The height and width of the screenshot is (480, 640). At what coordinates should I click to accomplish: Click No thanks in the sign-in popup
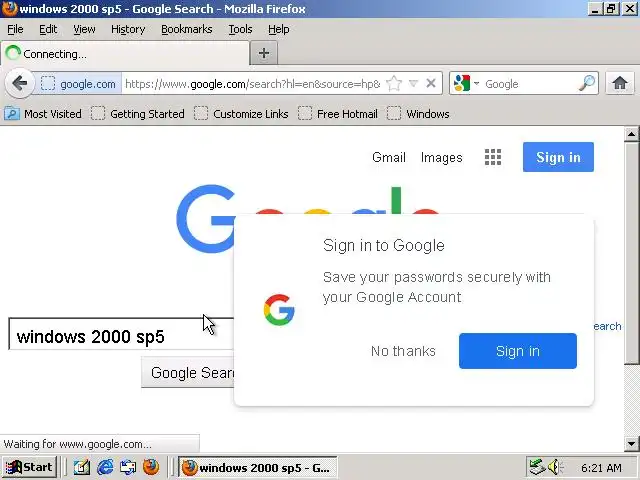[x=403, y=351]
